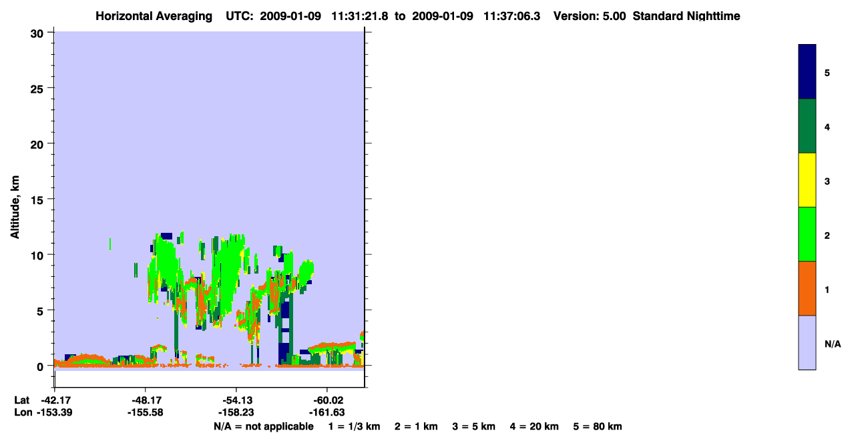
Task: Click 'N/A = not applicable' legend text
Action: [x=263, y=426]
